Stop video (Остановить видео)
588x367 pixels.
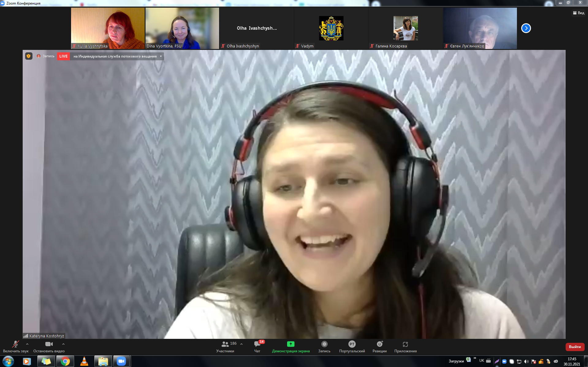(49, 344)
